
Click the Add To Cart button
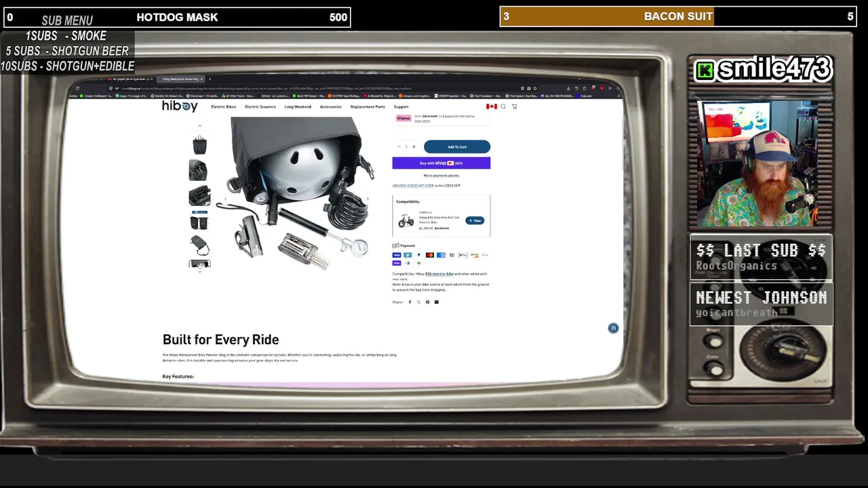pyautogui.click(x=457, y=147)
